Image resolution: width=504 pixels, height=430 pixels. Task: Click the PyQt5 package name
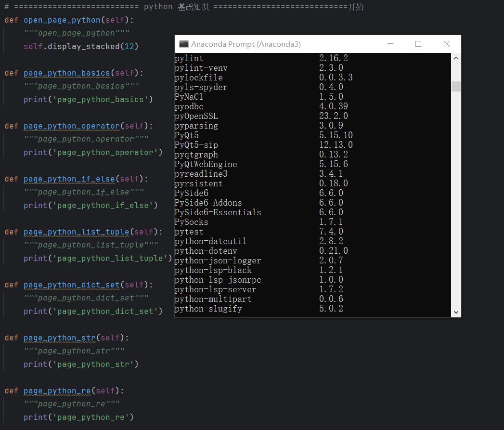pos(187,135)
